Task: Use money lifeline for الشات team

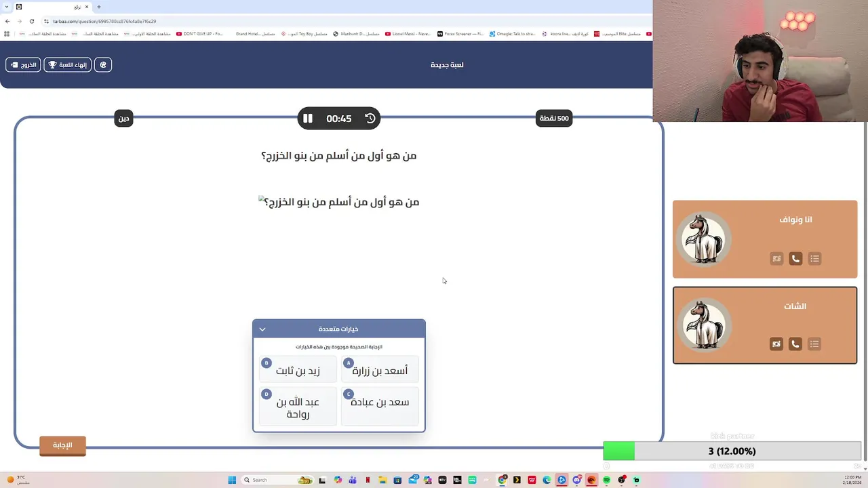Action: 776,344
